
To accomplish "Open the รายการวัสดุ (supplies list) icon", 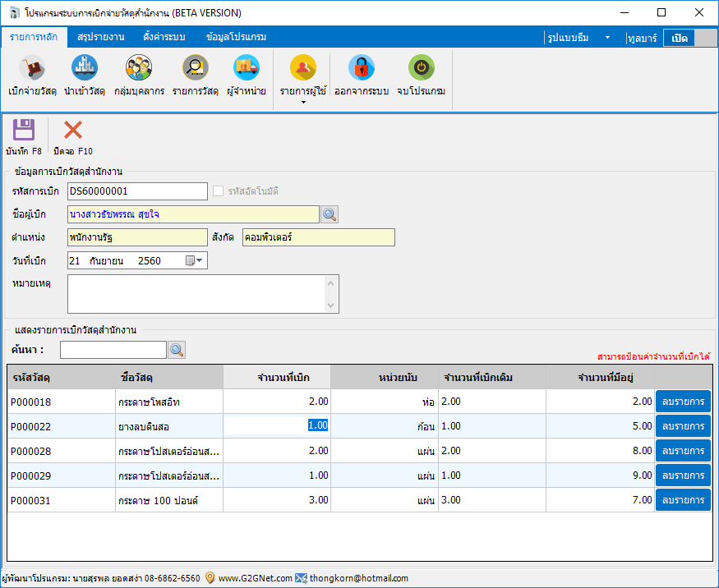I will [196, 68].
